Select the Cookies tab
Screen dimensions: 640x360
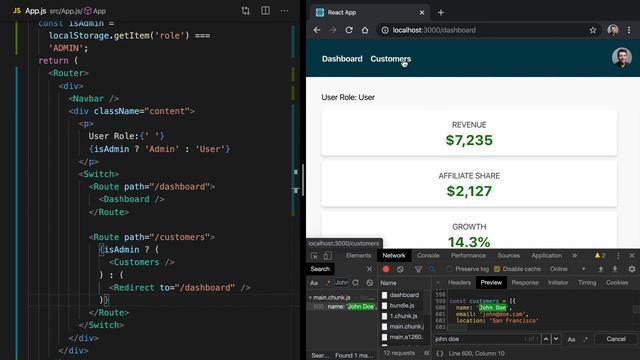click(617, 282)
